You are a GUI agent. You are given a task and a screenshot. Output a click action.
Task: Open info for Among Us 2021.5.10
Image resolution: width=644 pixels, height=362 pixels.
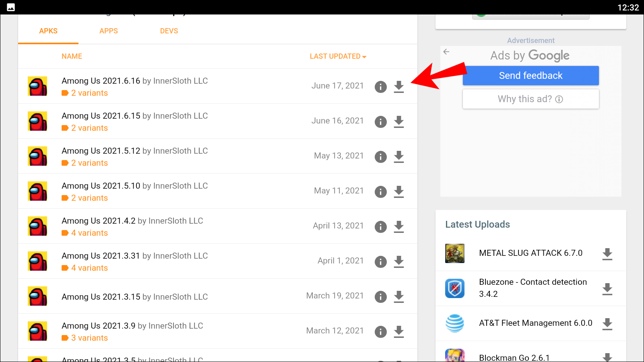(x=380, y=191)
